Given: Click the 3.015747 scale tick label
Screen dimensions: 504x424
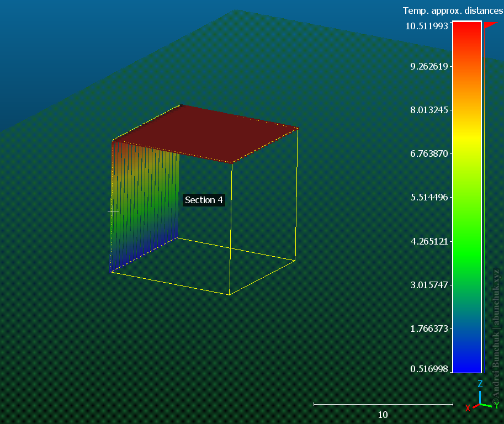Looking at the screenshot, I should click(428, 285).
